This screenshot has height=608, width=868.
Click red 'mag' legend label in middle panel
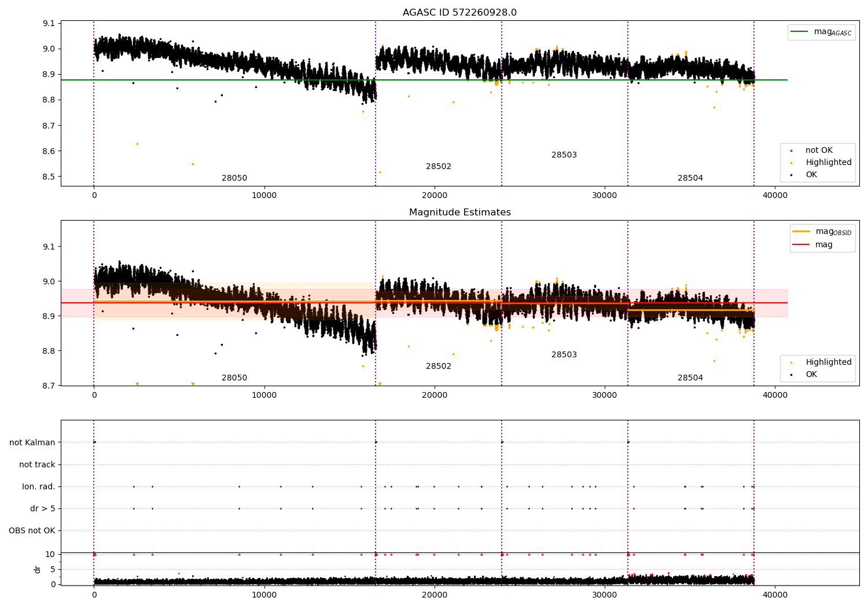824,245
